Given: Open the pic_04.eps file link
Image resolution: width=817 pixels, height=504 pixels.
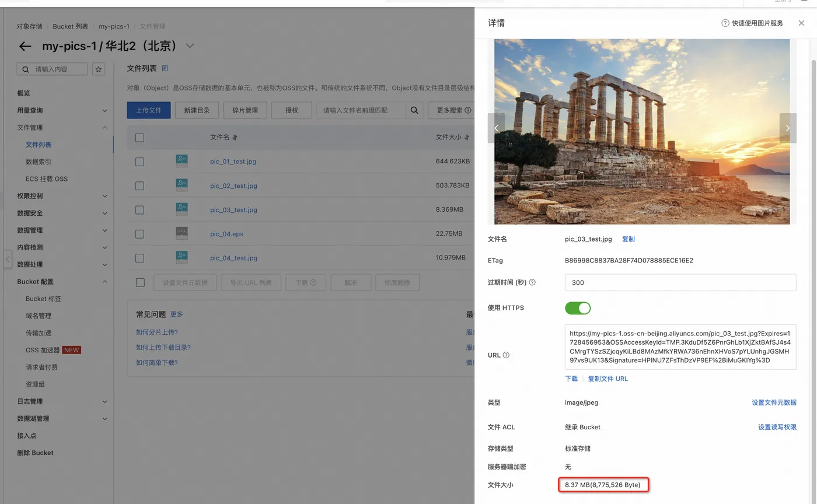Looking at the screenshot, I should (x=226, y=234).
